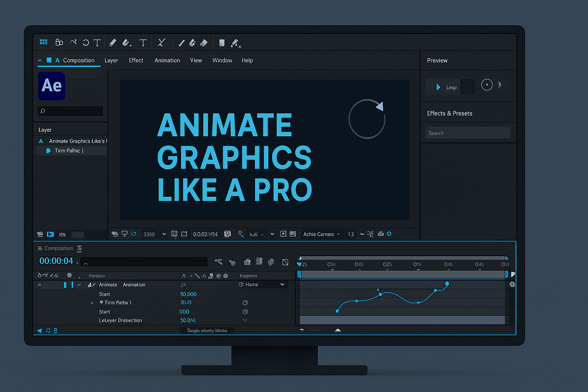Click inside the Effects & Presets search field

(x=468, y=133)
